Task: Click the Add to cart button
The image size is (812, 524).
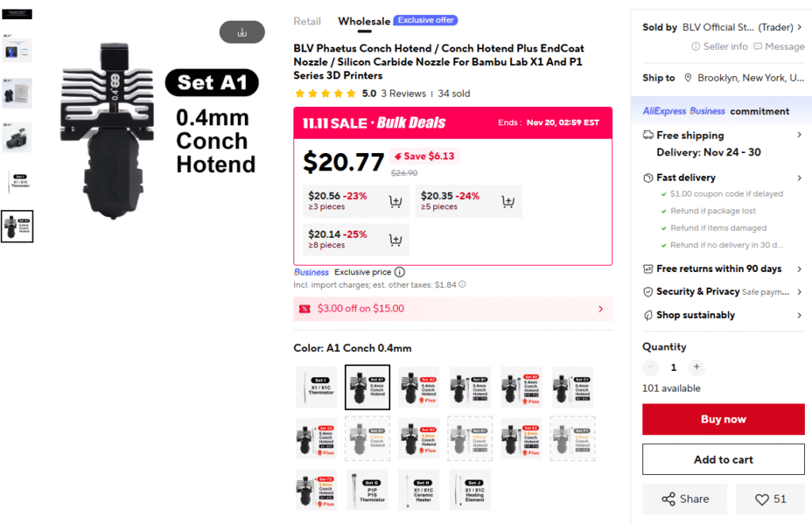Action: point(723,460)
